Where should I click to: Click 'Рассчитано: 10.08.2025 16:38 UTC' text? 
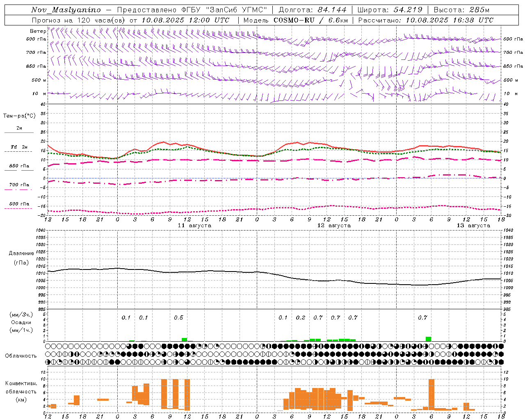point(426,20)
